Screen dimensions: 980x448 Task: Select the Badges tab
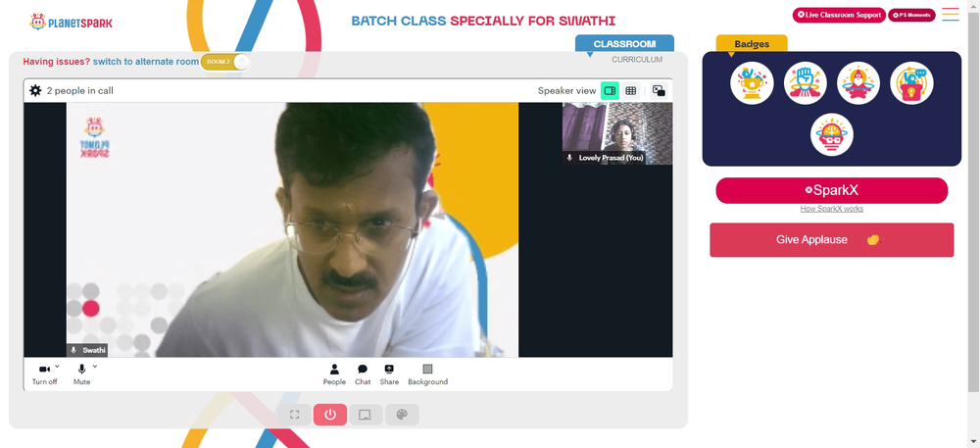[752, 44]
